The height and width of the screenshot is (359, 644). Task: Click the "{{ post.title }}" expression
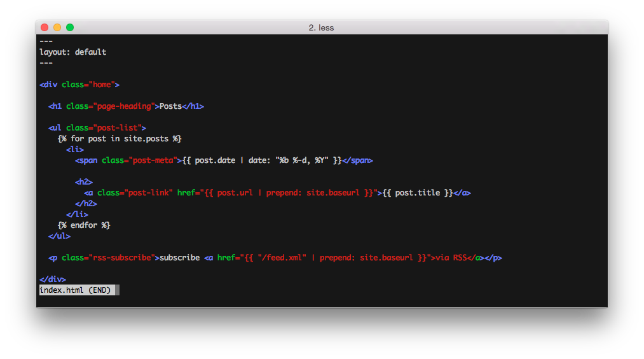[418, 193]
